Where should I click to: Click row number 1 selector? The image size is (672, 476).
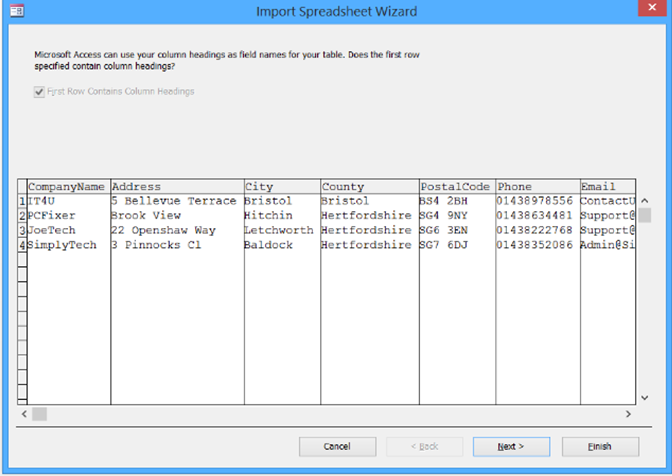22,201
